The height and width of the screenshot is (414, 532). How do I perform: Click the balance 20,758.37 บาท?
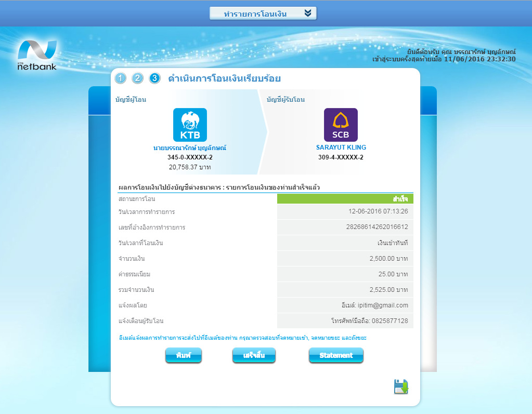coord(190,167)
